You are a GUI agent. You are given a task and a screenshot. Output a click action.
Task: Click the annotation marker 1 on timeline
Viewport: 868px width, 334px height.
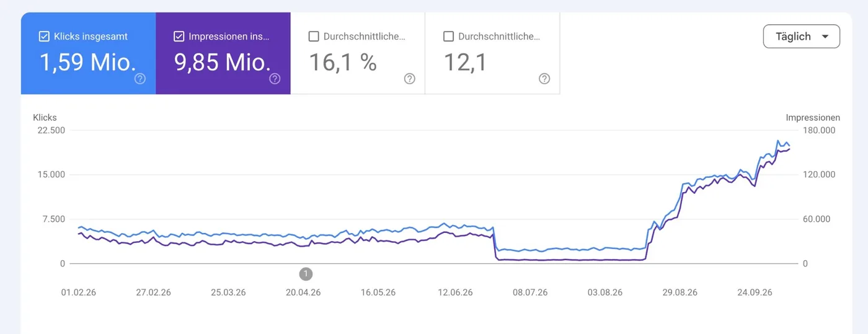click(306, 273)
